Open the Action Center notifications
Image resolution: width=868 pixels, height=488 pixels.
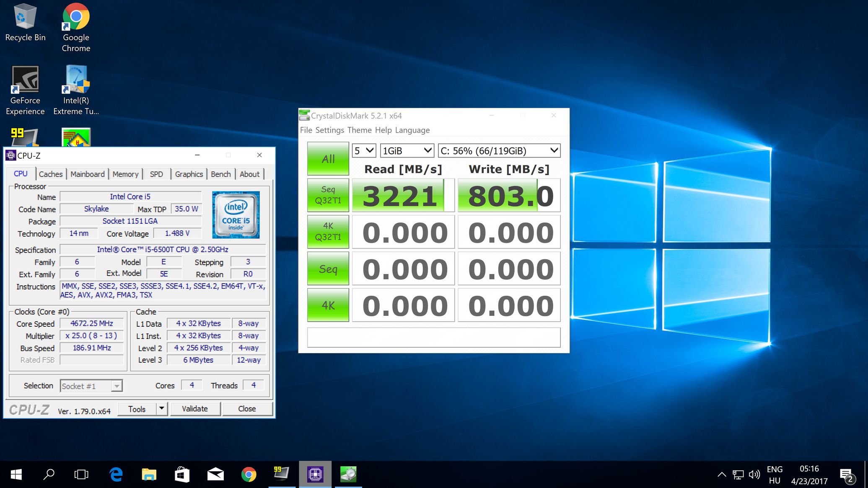(847, 475)
